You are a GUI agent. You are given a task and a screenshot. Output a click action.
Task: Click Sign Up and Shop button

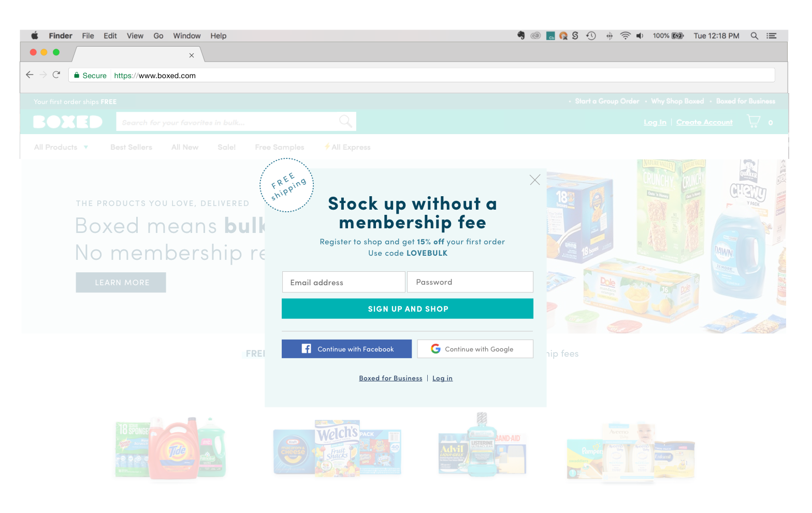408,309
